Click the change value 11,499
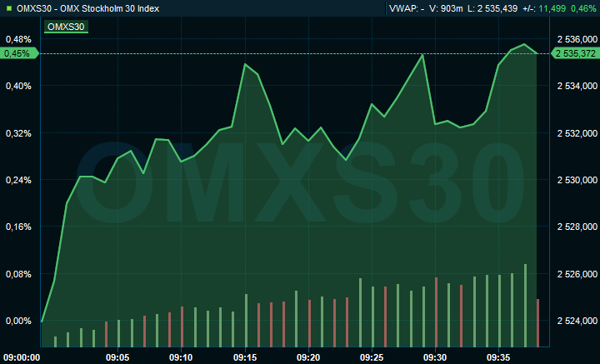This screenshot has width=600, height=364. click(552, 8)
